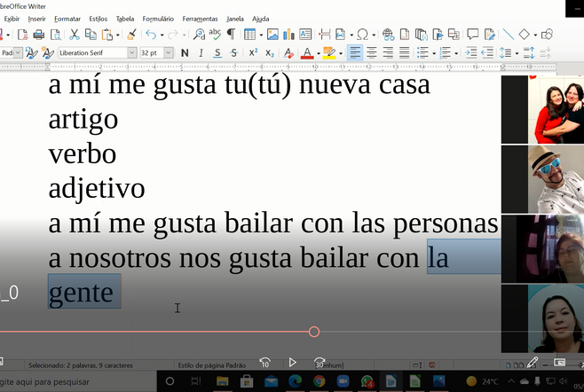Run the abc spelling check icon
The image size is (584, 392).
(x=215, y=34)
